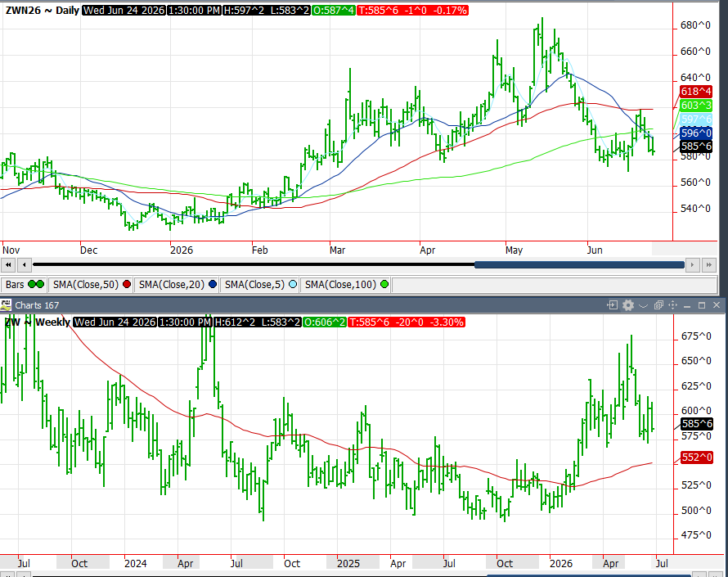Click the daily chart date Wed Jun 24 2026
The width and height of the screenshot is (728, 577).
[124, 10]
